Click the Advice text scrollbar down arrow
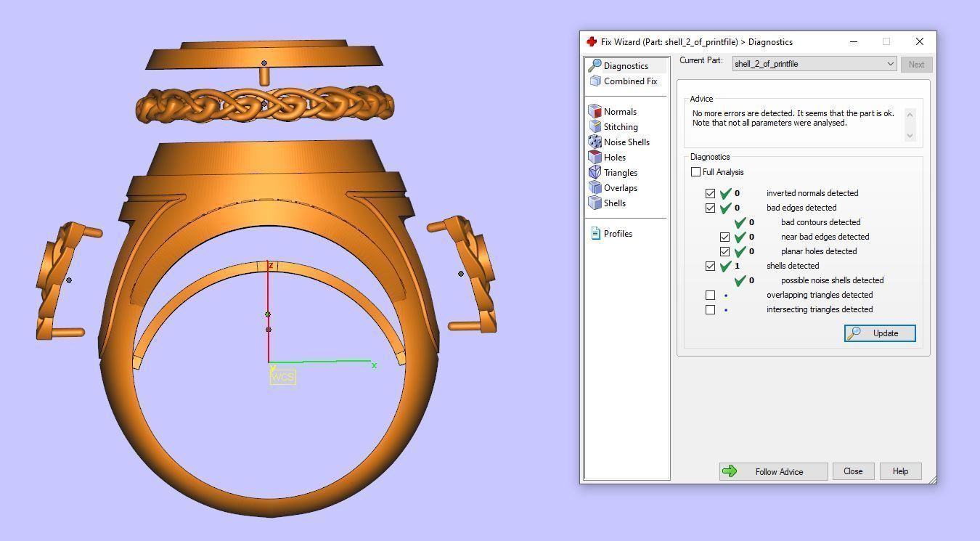The image size is (980, 541). coord(910,136)
